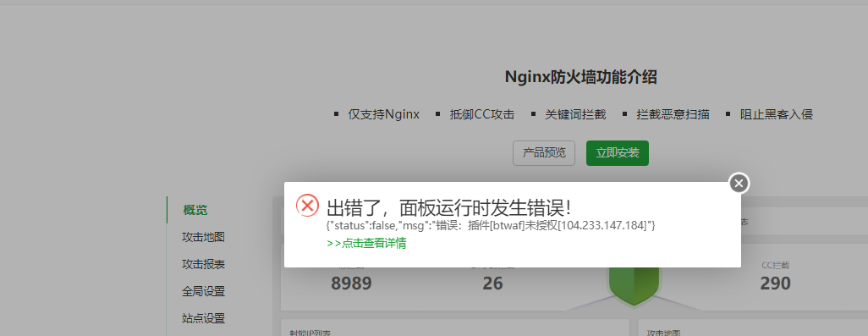
Task: Select the 概览 sidebar tab
Action: coord(195,211)
